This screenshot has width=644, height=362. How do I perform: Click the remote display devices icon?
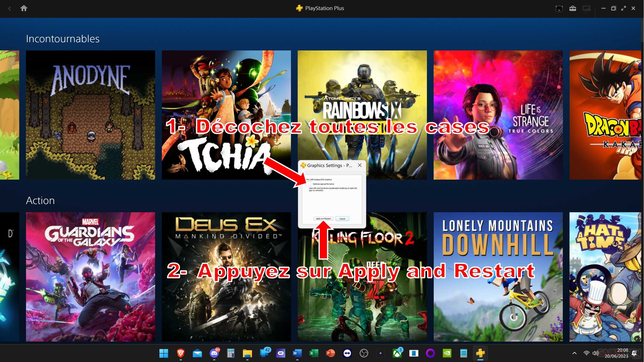point(586,9)
